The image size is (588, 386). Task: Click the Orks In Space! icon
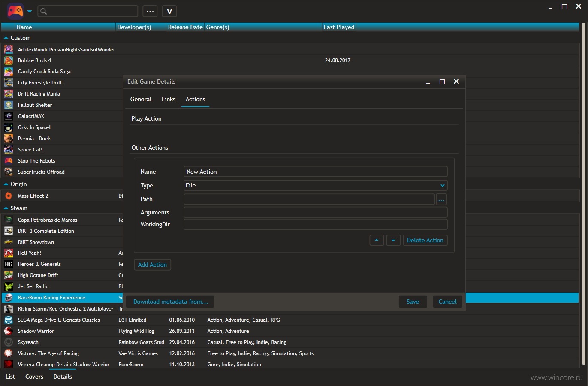9,127
